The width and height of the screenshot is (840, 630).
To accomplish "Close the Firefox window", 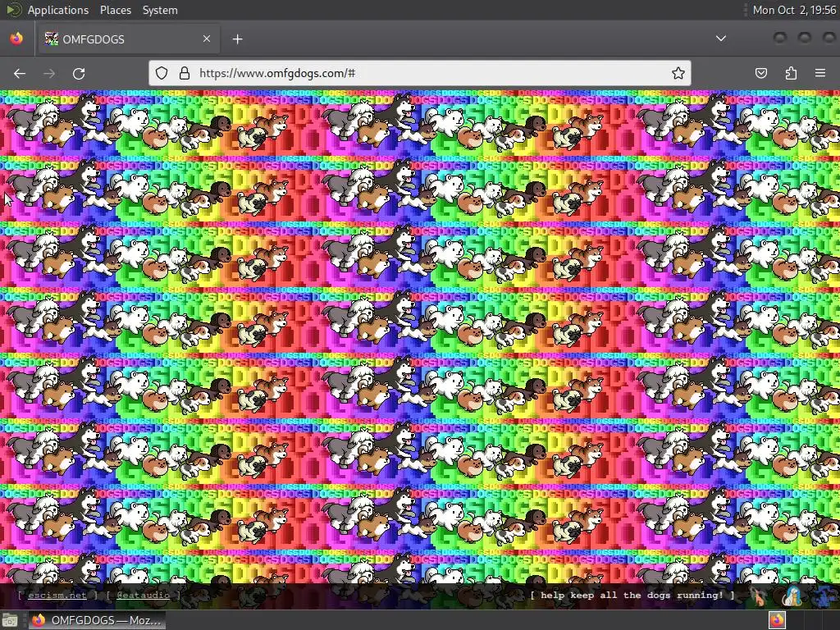I will (829, 38).
